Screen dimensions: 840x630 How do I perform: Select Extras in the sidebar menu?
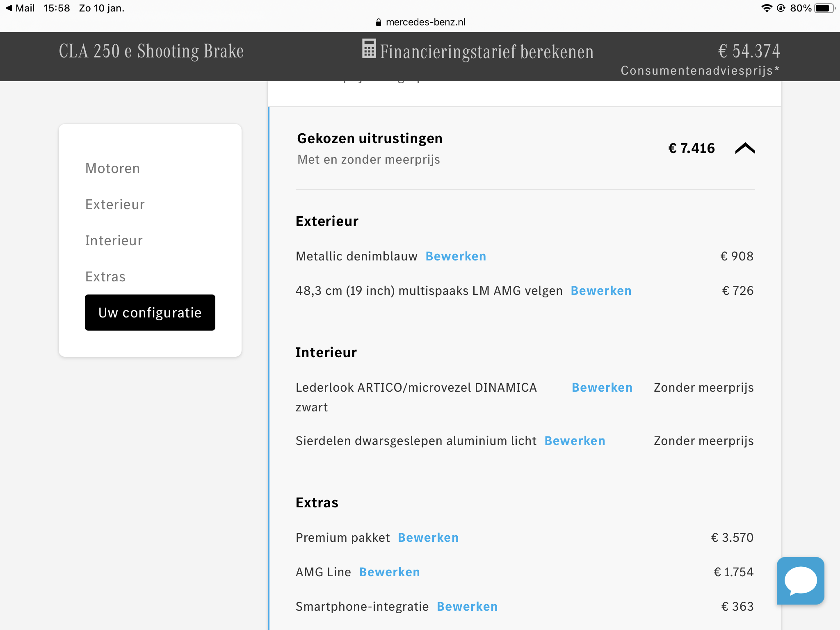pyautogui.click(x=105, y=277)
